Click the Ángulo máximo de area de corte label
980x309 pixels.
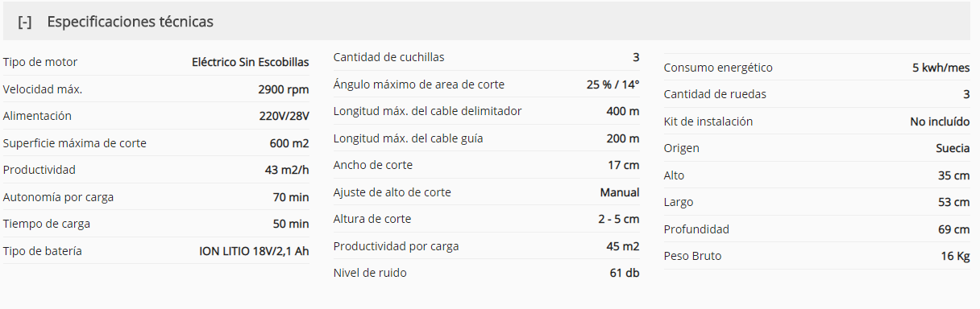coord(419,84)
